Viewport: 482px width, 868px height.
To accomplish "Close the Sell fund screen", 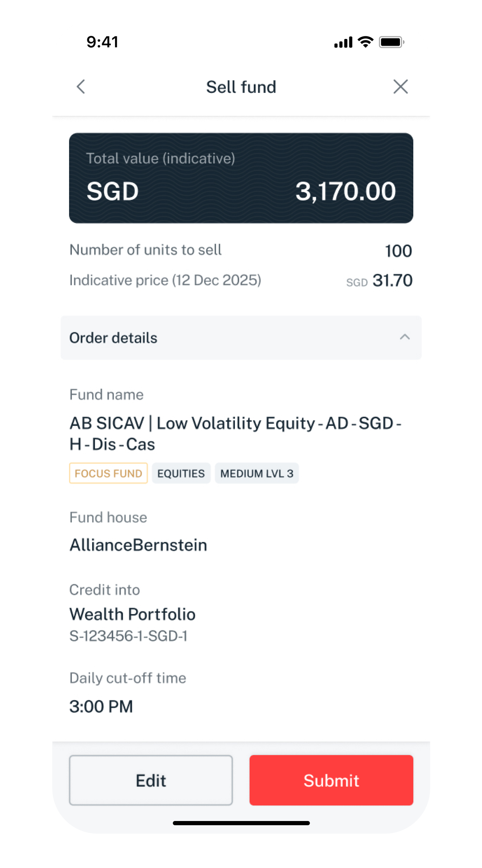I will [x=400, y=87].
